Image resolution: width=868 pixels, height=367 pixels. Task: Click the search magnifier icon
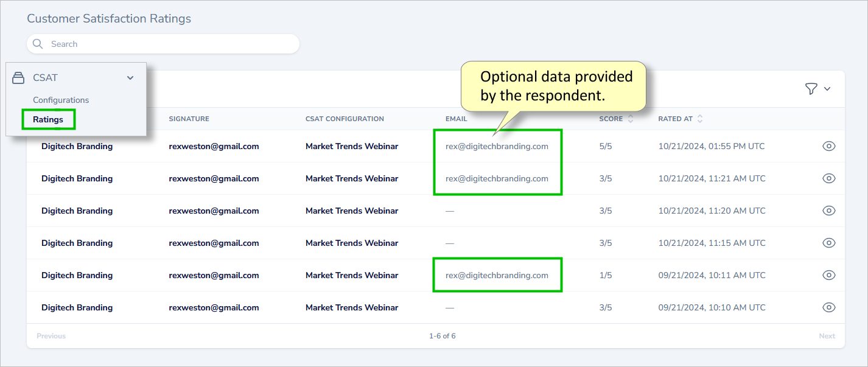point(37,44)
